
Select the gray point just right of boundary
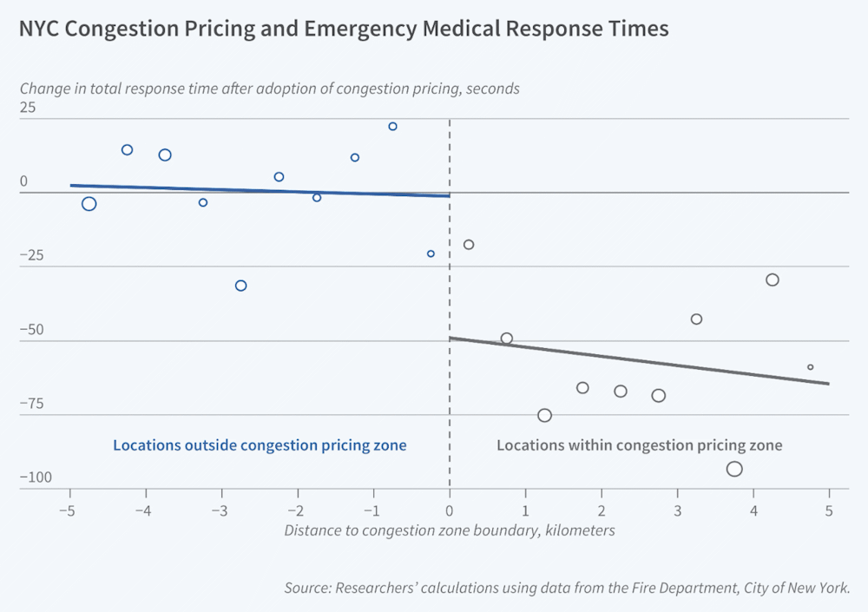click(469, 245)
